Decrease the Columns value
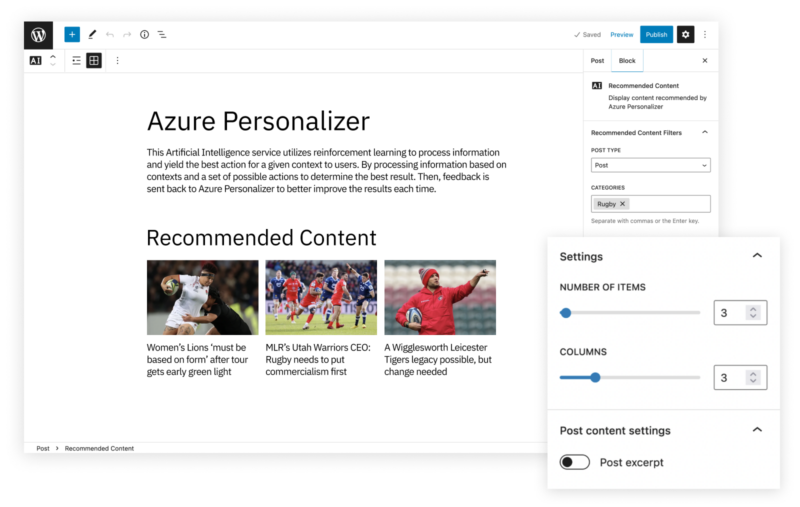The height and width of the screenshot is (507, 800). (753, 381)
